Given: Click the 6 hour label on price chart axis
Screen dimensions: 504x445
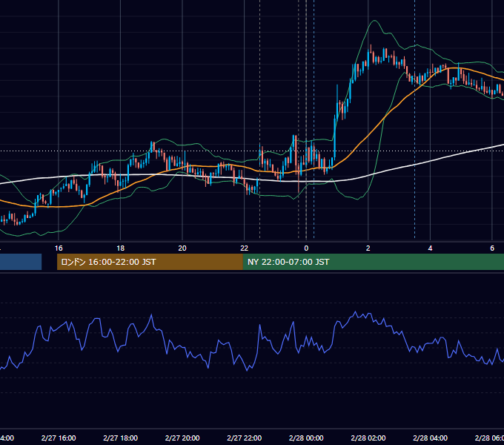Looking at the screenshot, I should pos(492,248).
